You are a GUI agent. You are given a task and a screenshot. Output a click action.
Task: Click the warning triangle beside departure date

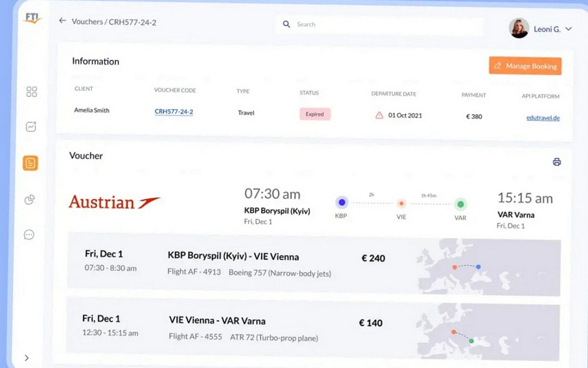coord(379,115)
